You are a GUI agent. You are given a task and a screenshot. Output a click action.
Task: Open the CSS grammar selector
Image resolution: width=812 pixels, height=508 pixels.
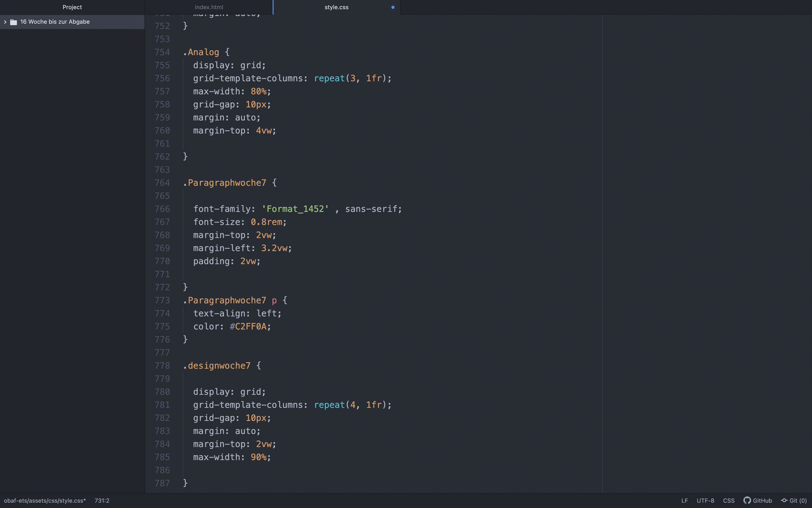coord(729,500)
